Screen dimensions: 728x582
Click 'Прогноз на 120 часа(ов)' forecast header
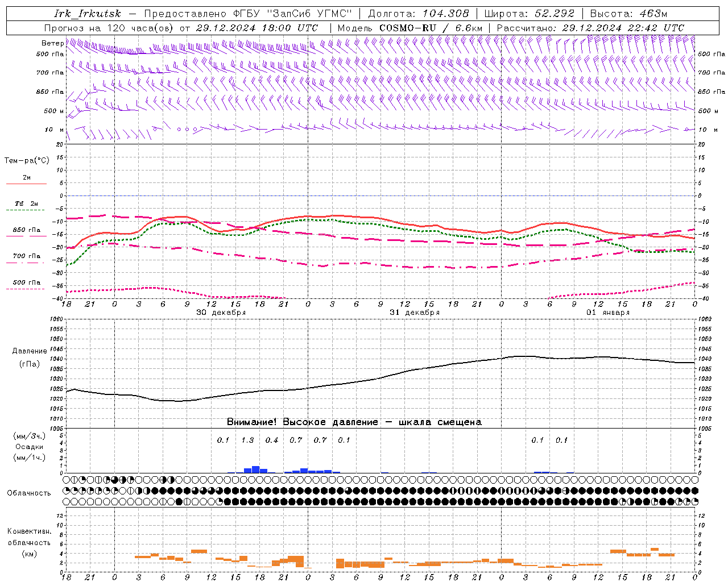coord(109,28)
